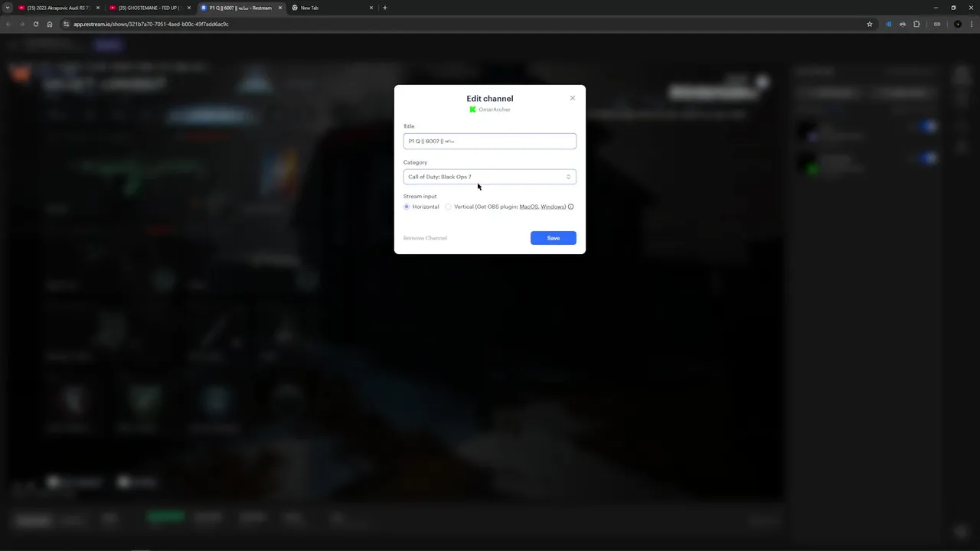Close the Edit channel dialog
The image size is (980, 551).
click(x=572, y=98)
